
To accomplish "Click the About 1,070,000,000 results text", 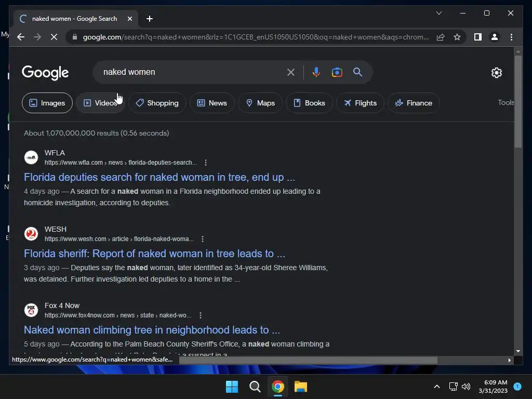I will tap(96, 133).
